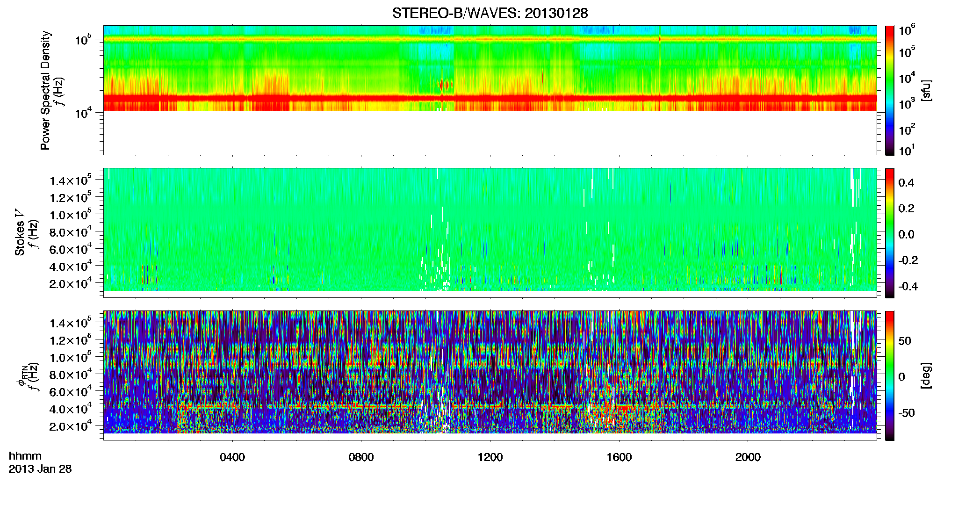Click the 0800 time tick label
Viewport: 980px width, 505px height.
click(361, 457)
